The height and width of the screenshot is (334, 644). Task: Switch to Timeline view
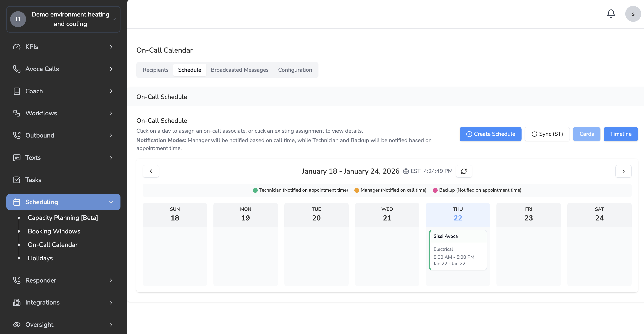click(x=620, y=134)
